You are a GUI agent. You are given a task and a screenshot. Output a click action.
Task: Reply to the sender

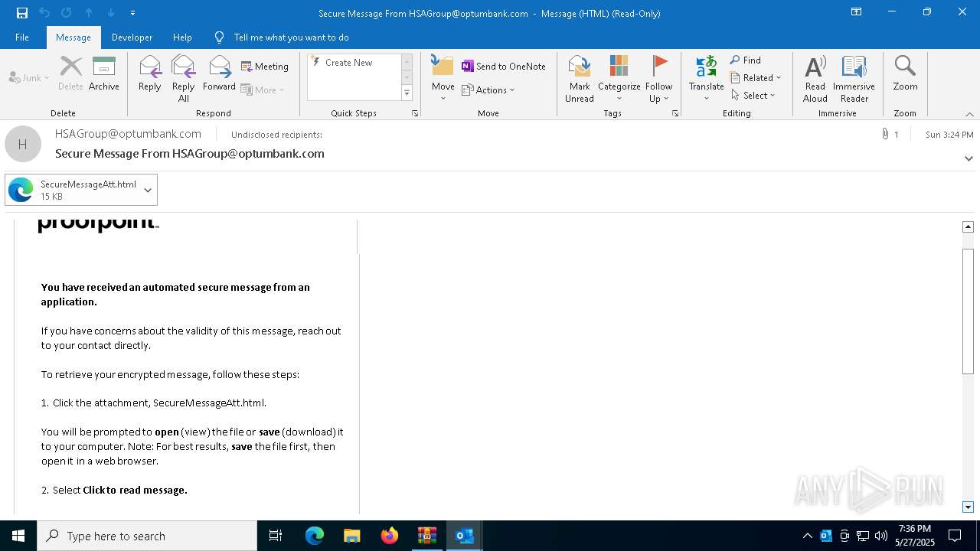(150, 73)
